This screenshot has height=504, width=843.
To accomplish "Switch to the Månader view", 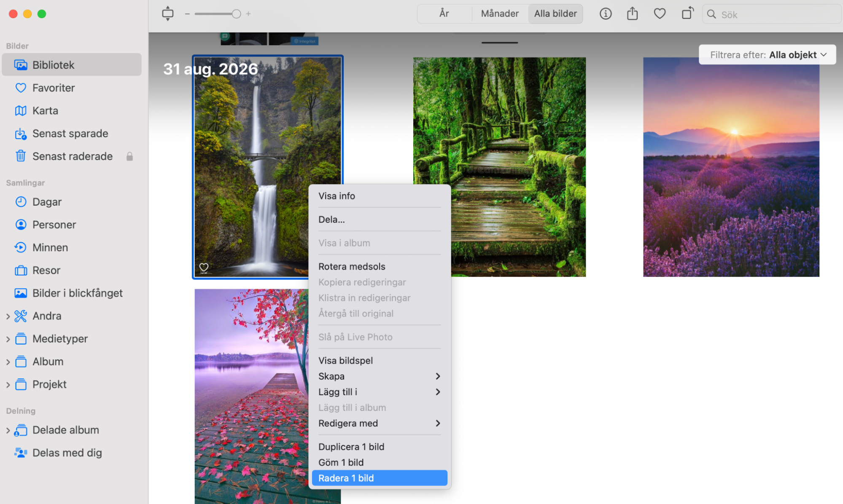I will (500, 14).
